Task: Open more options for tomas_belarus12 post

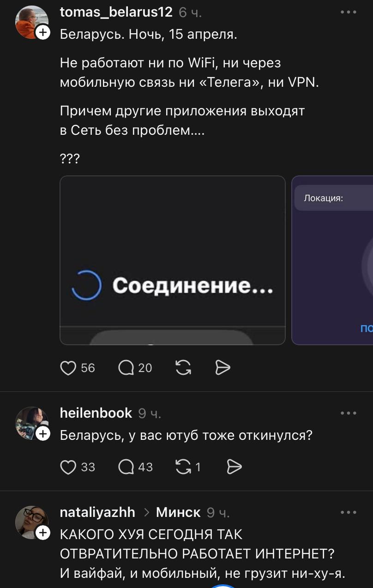Action: [349, 12]
